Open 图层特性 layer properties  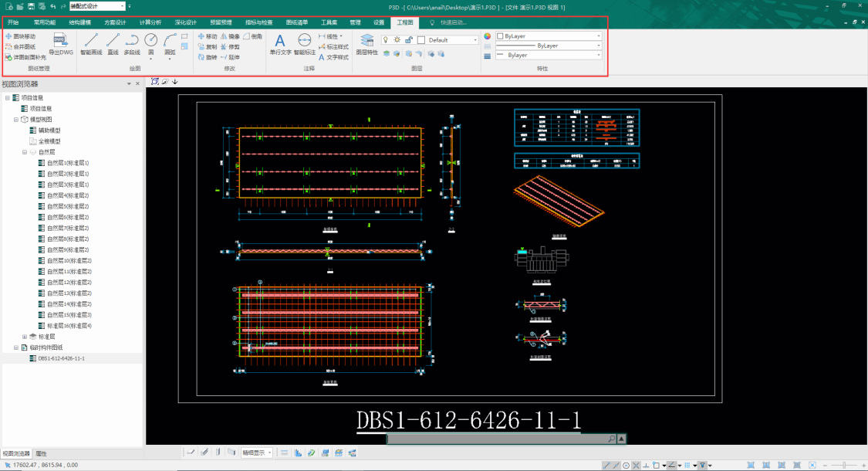point(366,43)
